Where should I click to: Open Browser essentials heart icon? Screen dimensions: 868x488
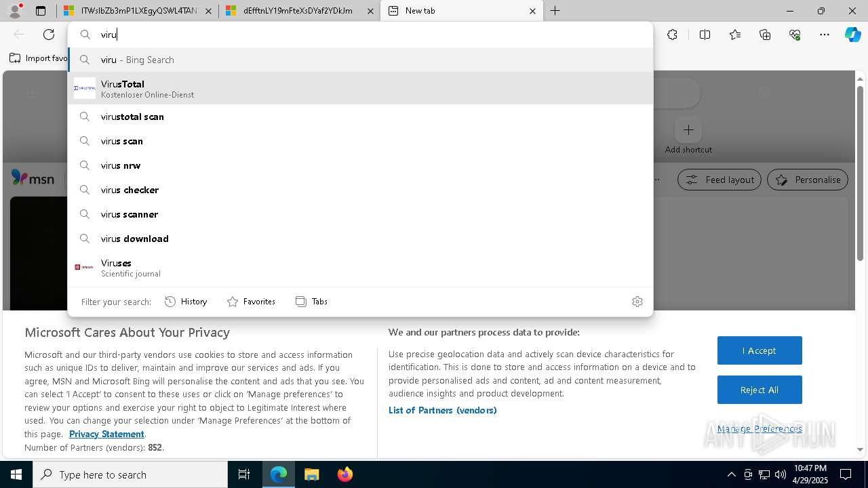point(795,35)
